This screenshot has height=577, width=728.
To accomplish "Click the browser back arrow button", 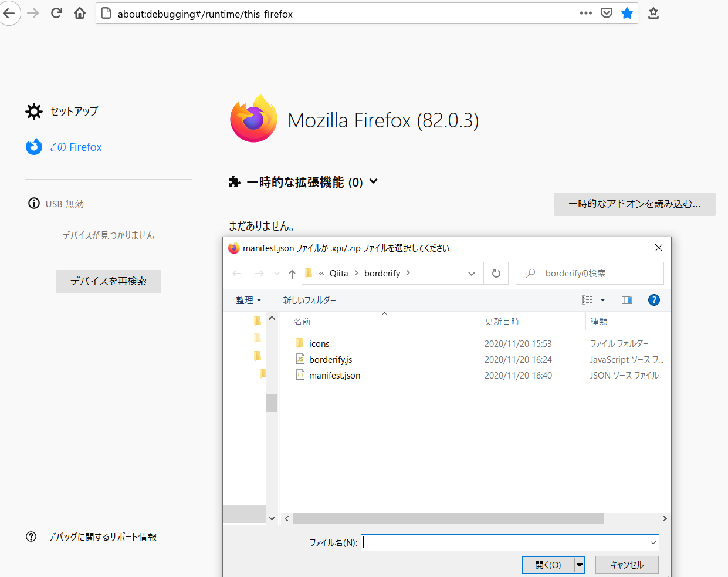I will click(x=9, y=14).
